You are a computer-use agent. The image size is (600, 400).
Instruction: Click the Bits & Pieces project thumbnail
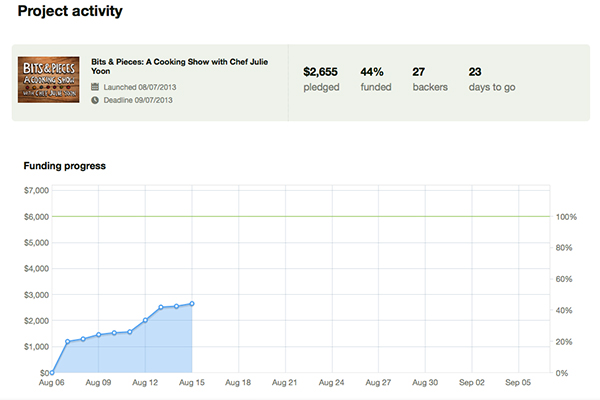pyautogui.click(x=50, y=78)
